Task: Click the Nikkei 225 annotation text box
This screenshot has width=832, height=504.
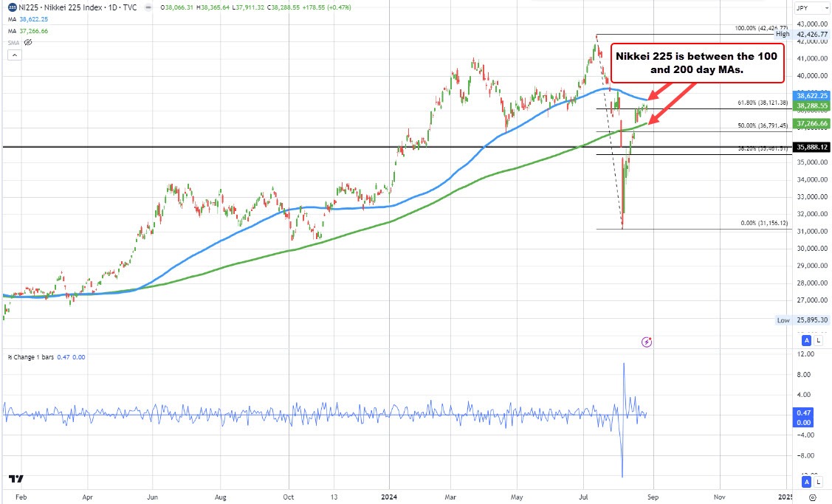Action: click(698, 61)
